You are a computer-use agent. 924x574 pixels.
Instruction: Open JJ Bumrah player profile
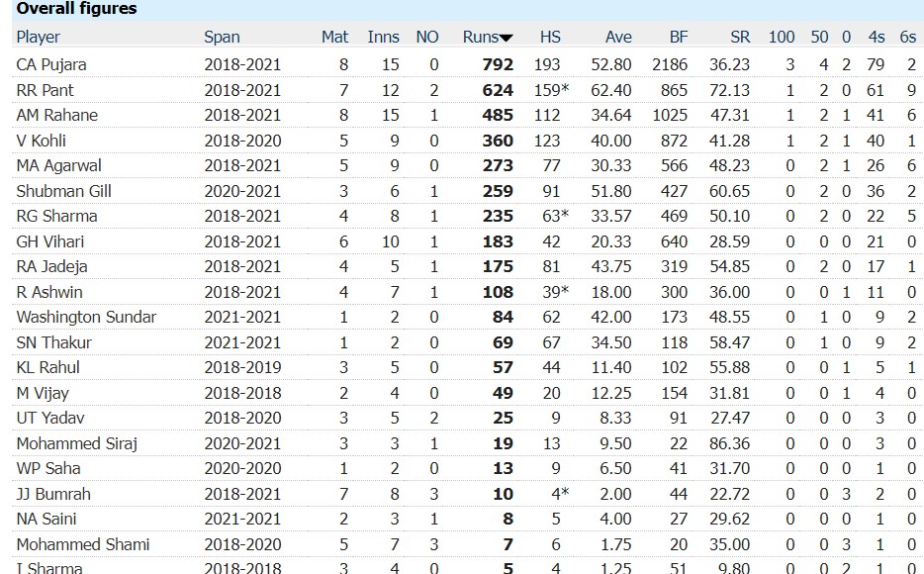tap(53, 494)
